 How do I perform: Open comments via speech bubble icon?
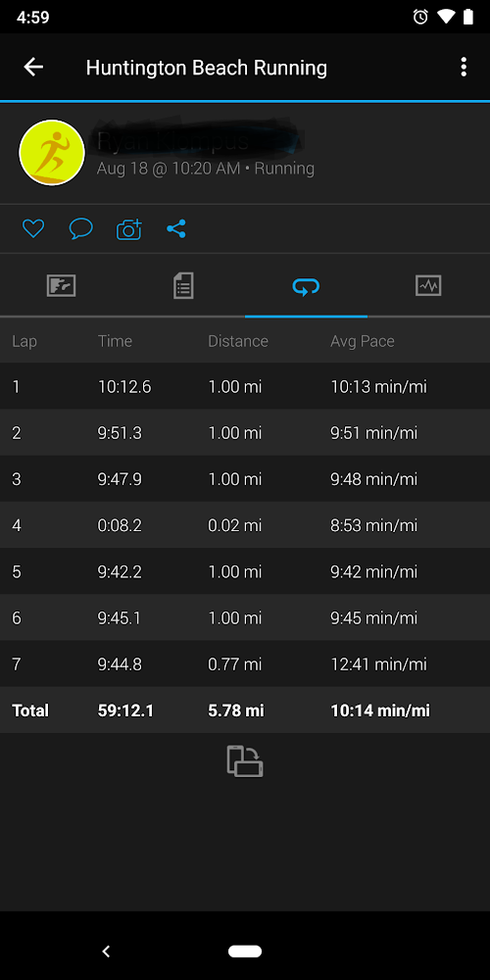point(80,228)
